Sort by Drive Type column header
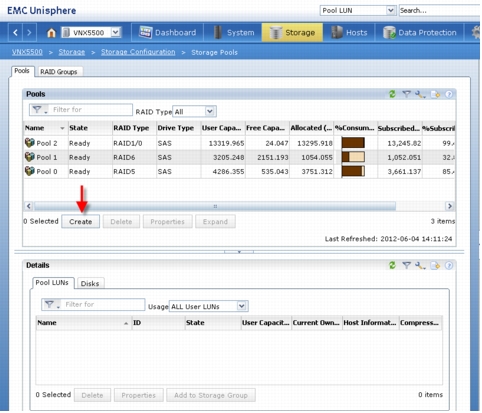Screen dimensions: 482x413 (x=178, y=128)
